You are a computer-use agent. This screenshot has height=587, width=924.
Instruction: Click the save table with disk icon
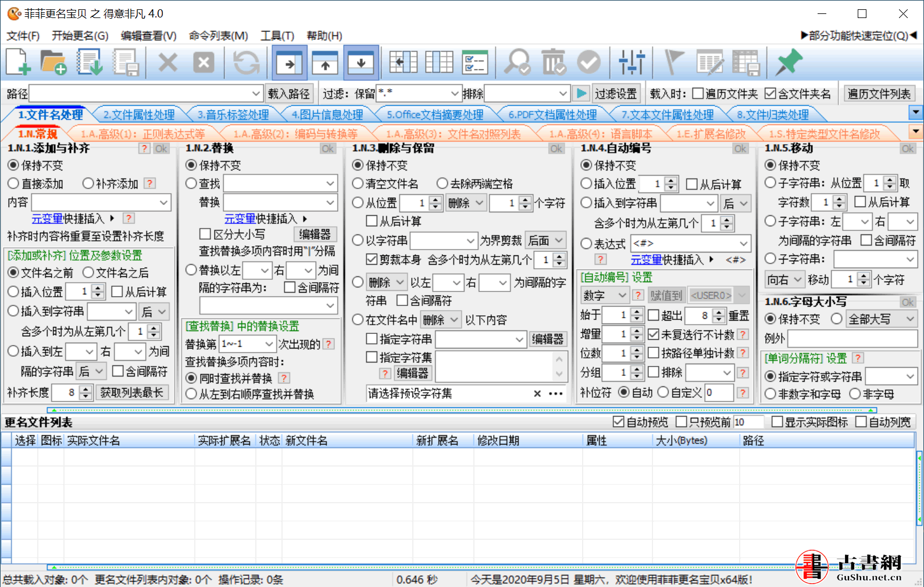pyautogui.click(x=746, y=62)
